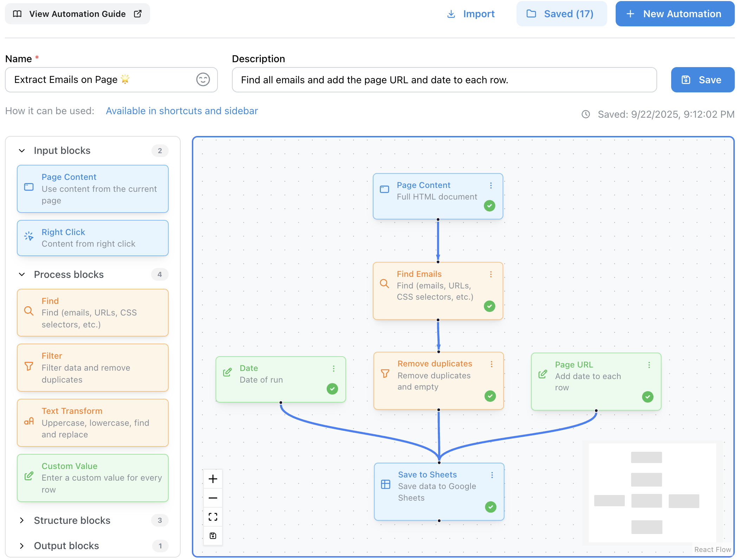Screen dimensions: 752x560
Task: Open the emoji picker in the Name field
Action: 203,80
